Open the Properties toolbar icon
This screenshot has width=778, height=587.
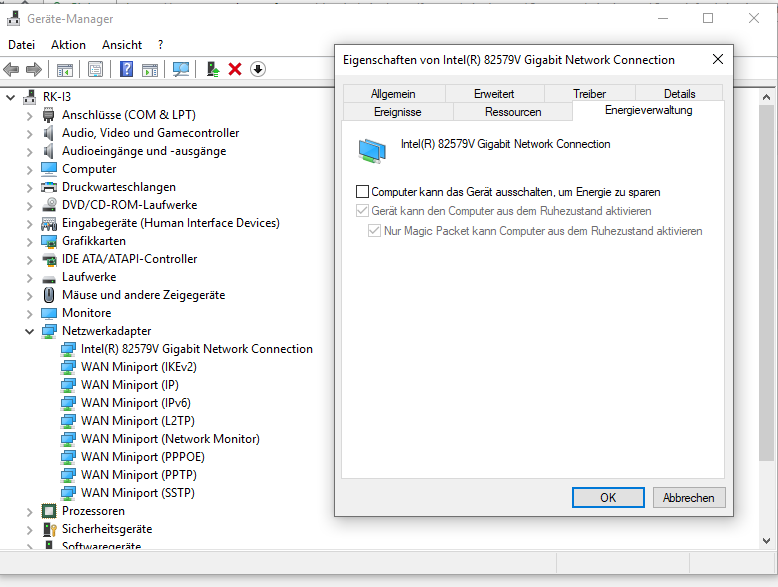pos(96,69)
